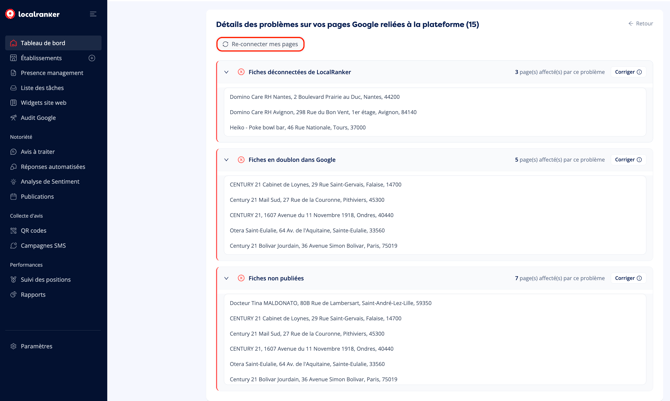Click the Campagnes SMS icon
Viewport: 670px width, 401px height.
(x=13, y=246)
